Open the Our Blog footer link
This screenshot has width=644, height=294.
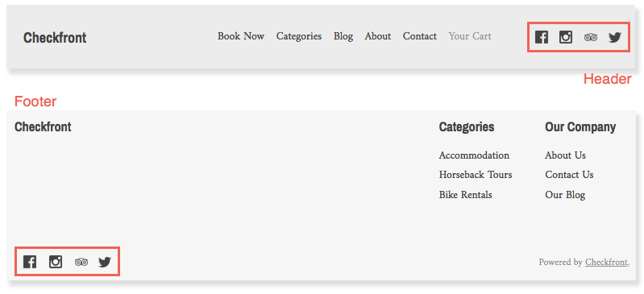click(565, 195)
